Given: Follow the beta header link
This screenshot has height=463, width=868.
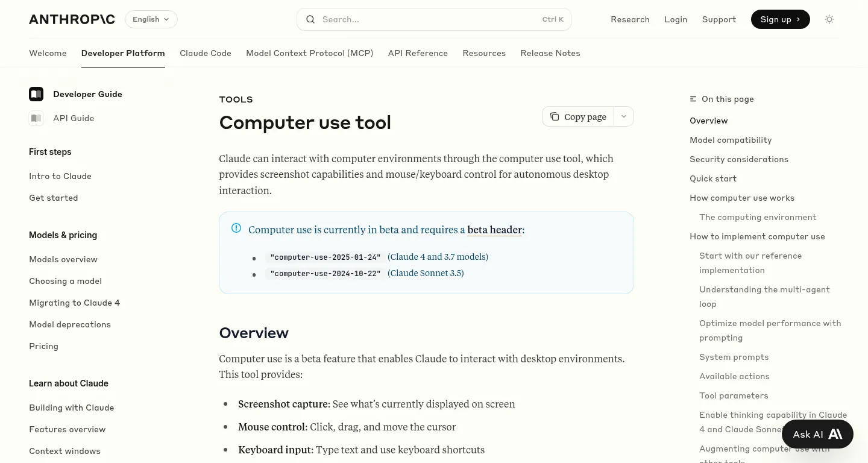Looking at the screenshot, I should tap(494, 230).
